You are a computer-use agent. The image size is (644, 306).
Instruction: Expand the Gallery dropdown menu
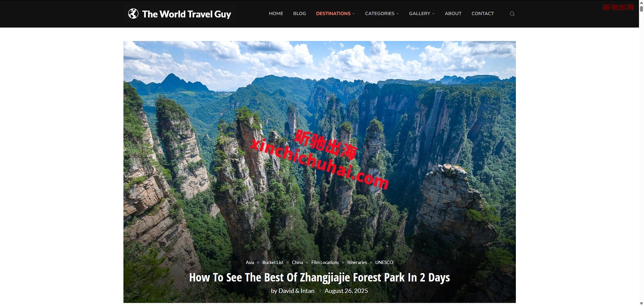(x=422, y=13)
